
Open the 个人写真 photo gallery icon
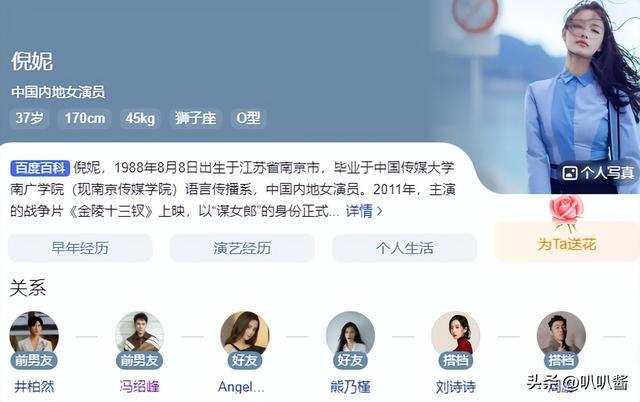tap(569, 173)
